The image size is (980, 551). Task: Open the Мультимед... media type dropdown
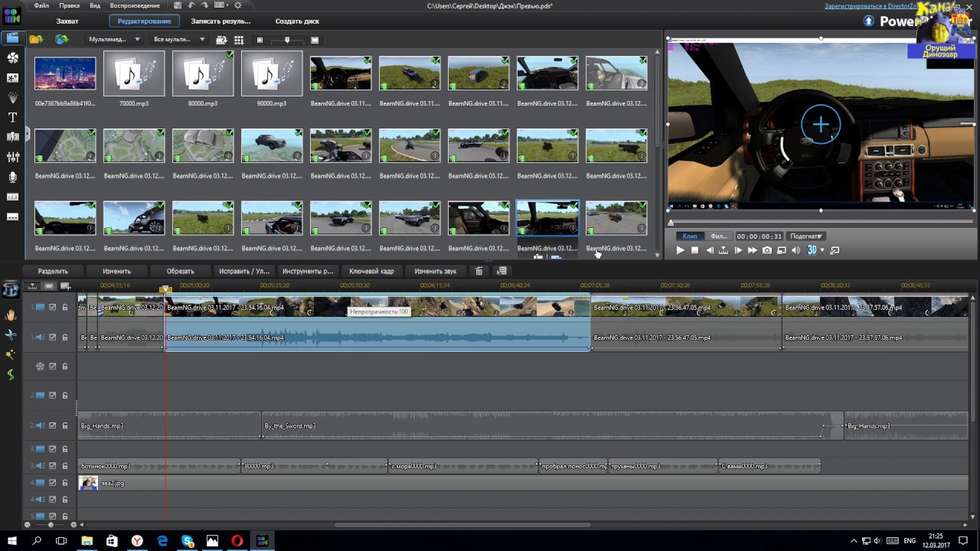tap(113, 40)
